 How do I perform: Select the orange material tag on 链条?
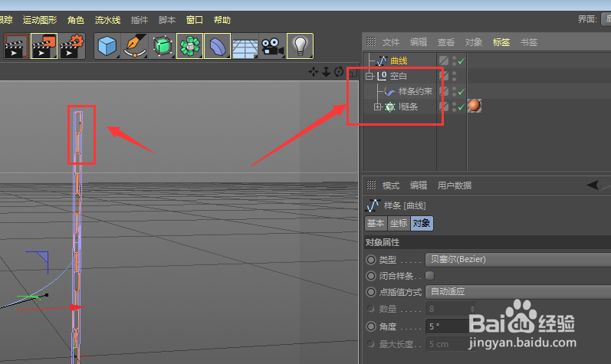coord(475,106)
